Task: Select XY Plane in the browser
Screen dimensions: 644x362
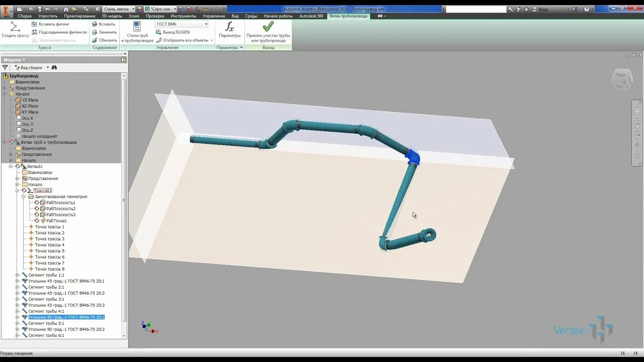Action: (x=30, y=112)
